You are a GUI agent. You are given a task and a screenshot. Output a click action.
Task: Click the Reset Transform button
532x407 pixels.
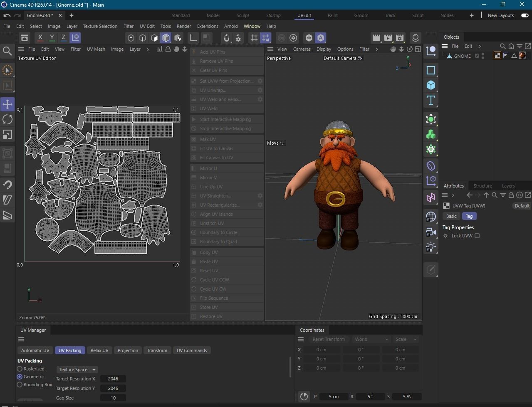point(329,339)
